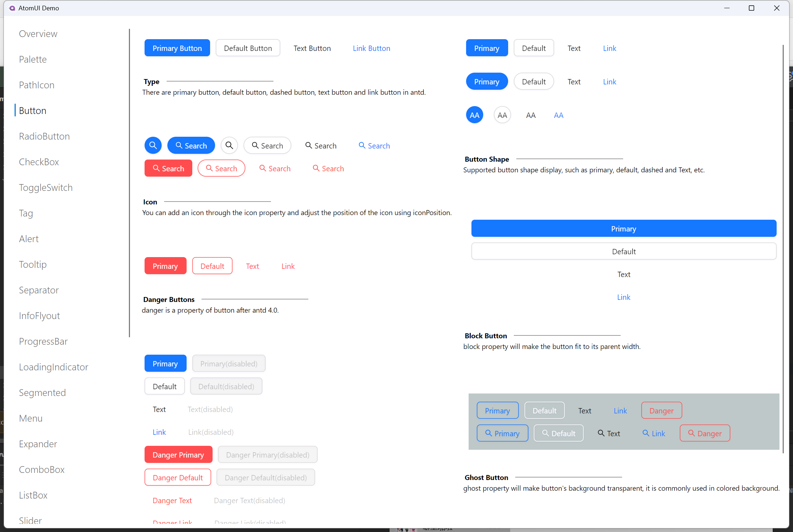Open the Alert demo page
The width and height of the screenshot is (793, 532).
tap(29, 239)
